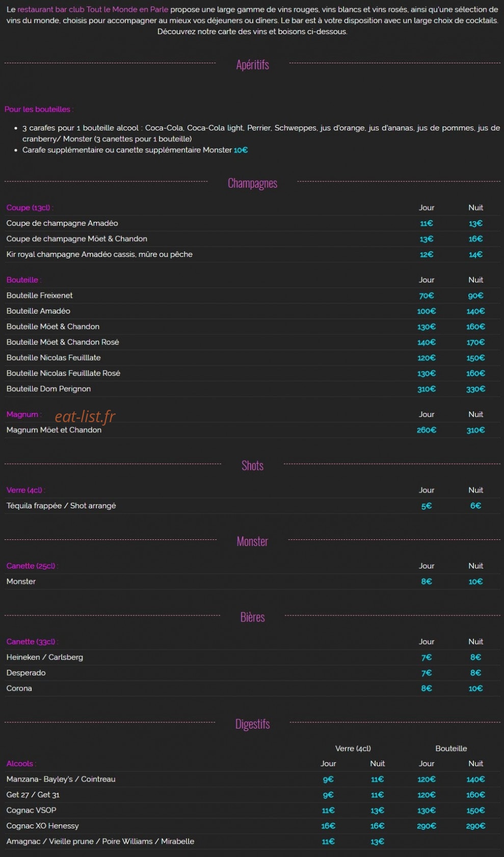Select Manzana- Bayley's / Cointreau row
The height and width of the screenshot is (857, 504).
pyautogui.click(x=252, y=780)
